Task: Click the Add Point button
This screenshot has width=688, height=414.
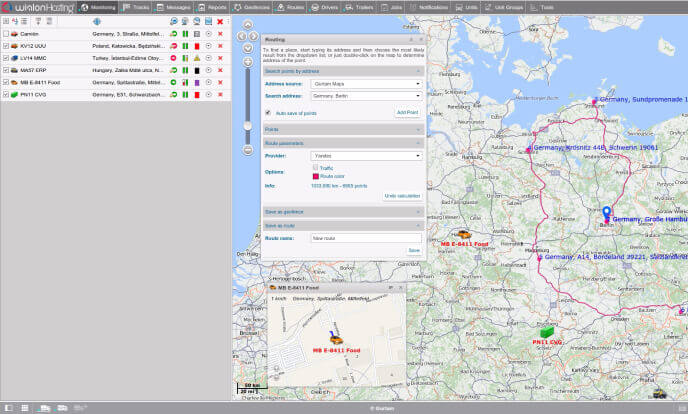Action: click(407, 113)
